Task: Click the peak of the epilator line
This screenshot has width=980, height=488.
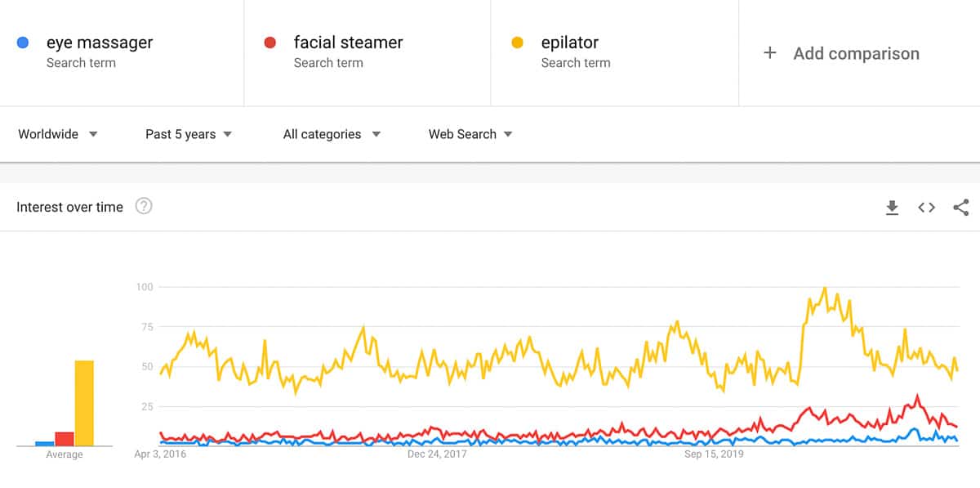Action: pos(825,288)
